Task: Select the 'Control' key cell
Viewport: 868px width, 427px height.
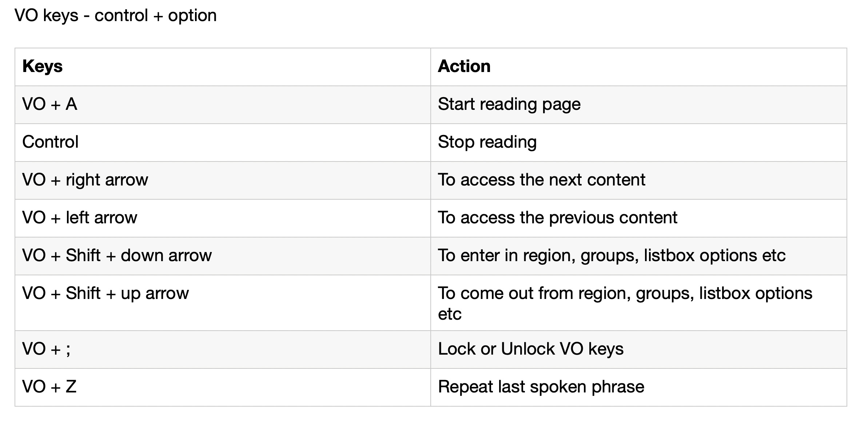Action: [x=50, y=142]
